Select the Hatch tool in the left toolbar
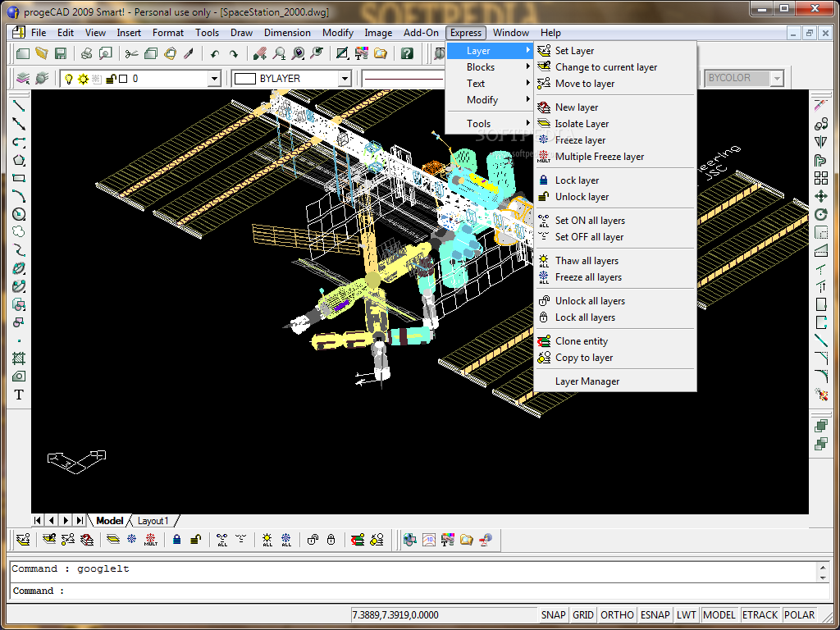840x630 pixels. point(19,358)
